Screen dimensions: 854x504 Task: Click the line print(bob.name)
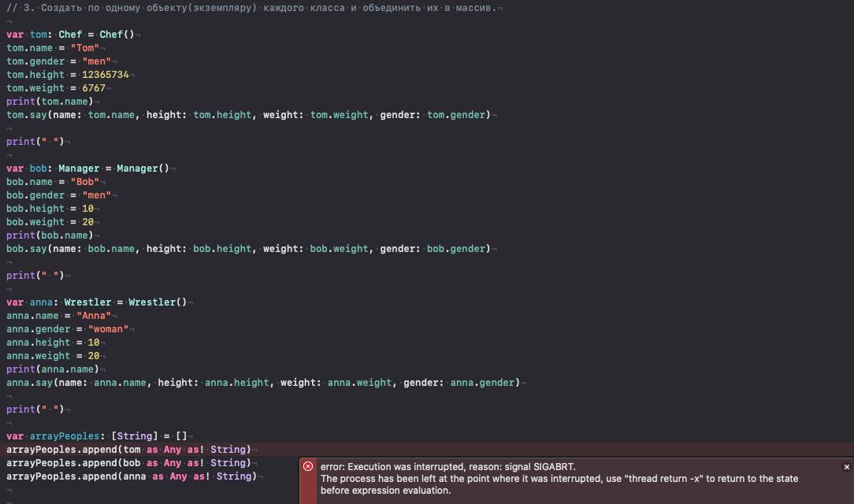pos(50,235)
